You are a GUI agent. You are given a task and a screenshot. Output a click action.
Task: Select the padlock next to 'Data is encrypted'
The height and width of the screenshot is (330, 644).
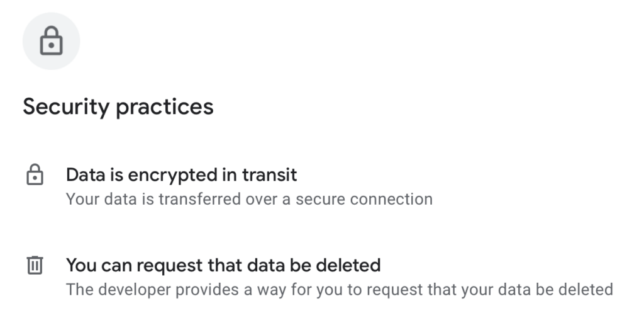click(x=34, y=174)
